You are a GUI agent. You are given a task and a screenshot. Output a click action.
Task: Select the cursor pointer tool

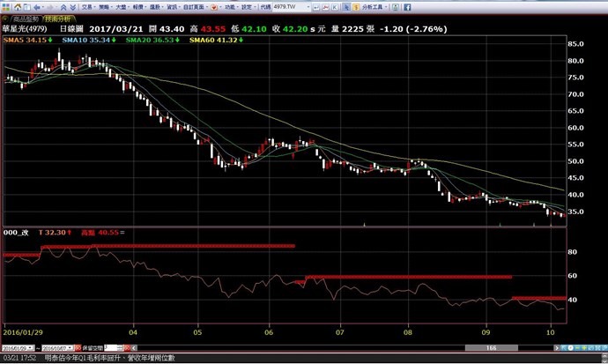[346, 7]
